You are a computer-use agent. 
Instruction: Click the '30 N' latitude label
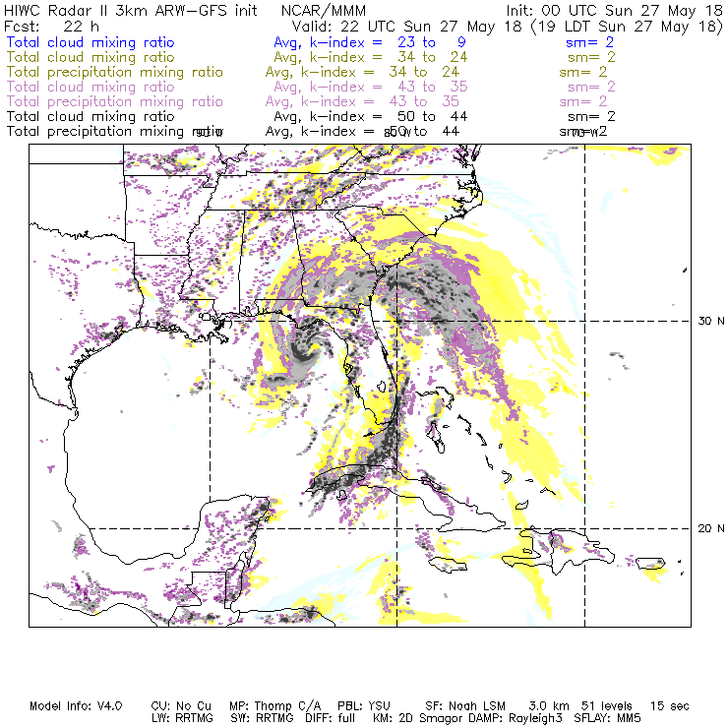click(x=711, y=321)
